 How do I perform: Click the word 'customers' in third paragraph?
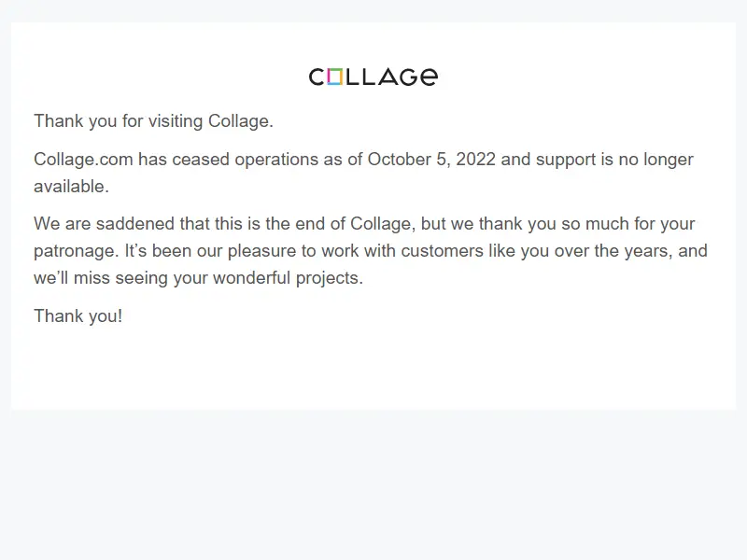pyautogui.click(x=442, y=250)
